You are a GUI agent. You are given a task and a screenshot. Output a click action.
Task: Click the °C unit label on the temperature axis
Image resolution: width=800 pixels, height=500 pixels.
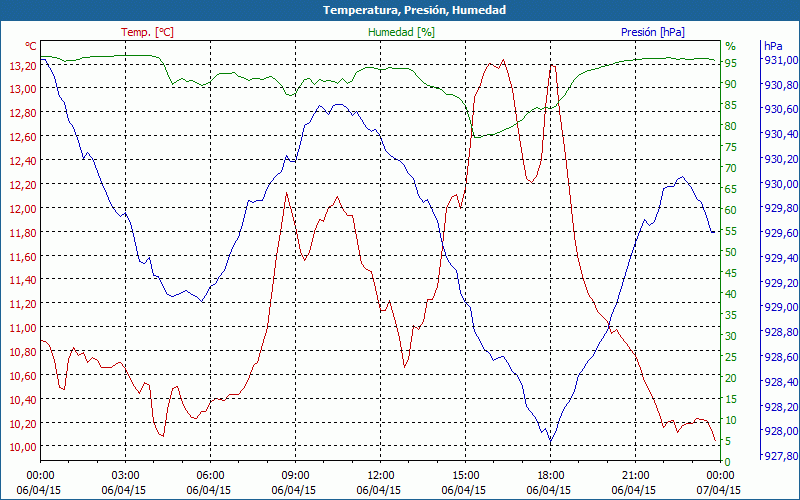[31, 46]
